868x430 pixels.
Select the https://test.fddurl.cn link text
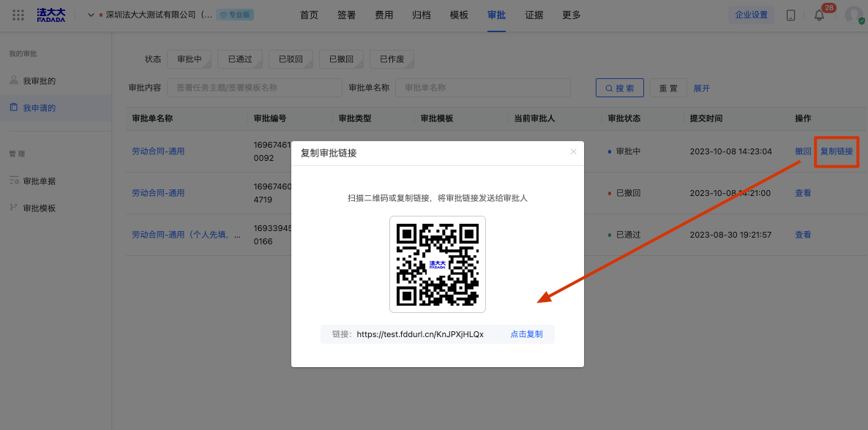420,334
